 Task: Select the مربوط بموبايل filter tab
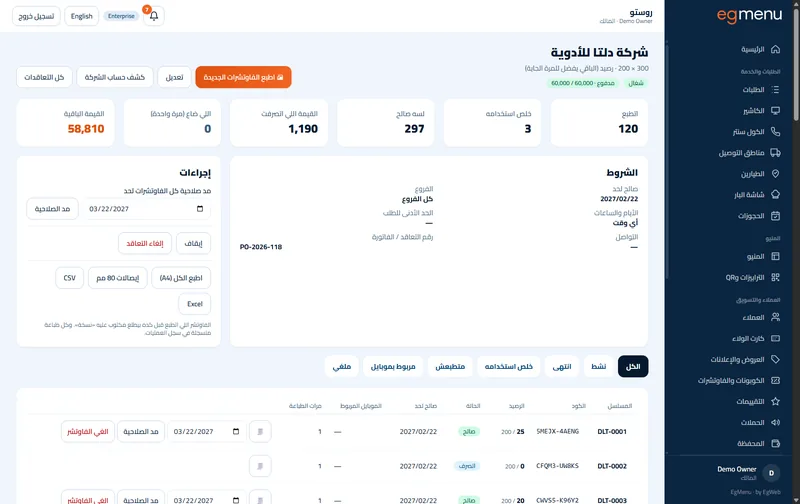[393, 366]
